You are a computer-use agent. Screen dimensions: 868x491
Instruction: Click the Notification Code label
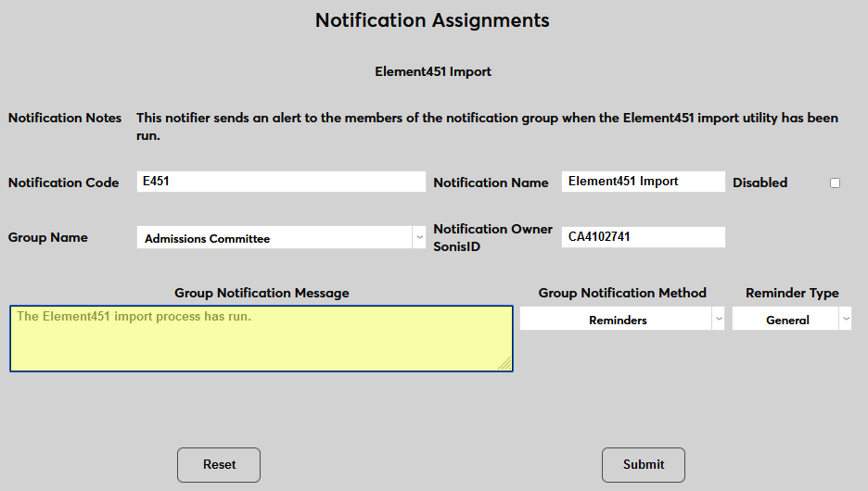(x=63, y=183)
